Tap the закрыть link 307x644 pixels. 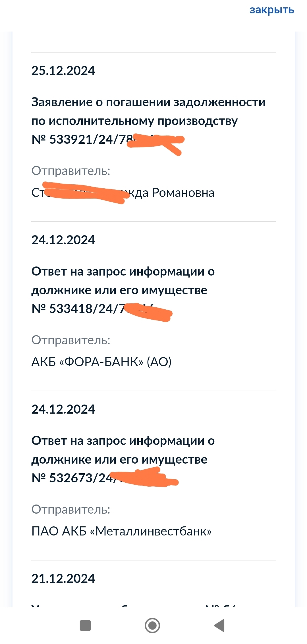click(x=271, y=10)
